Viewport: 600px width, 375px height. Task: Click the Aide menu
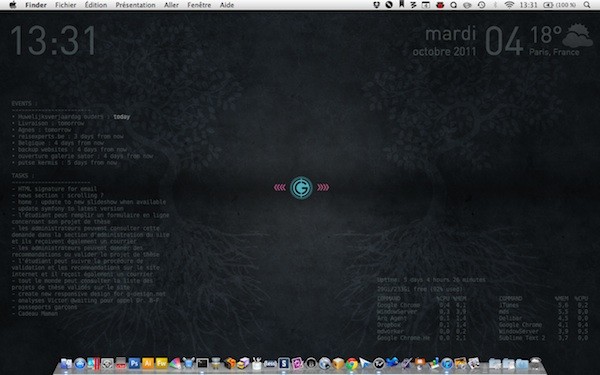pos(227,5)
